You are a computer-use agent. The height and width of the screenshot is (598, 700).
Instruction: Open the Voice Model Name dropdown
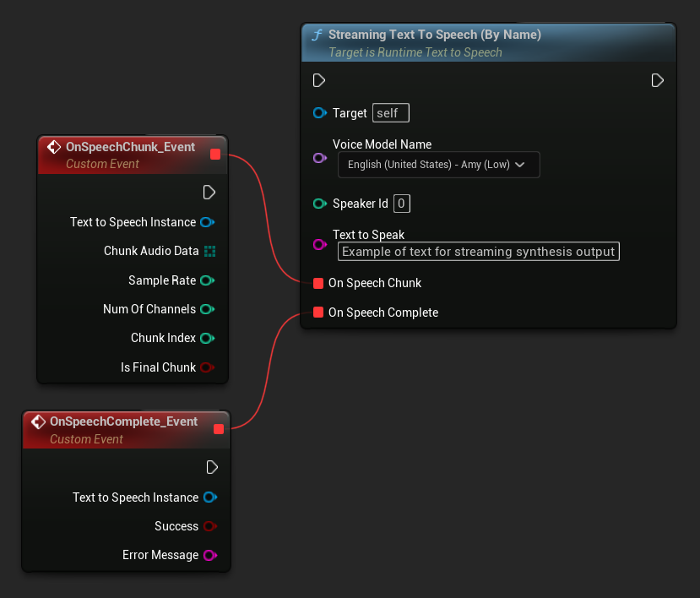pyautogui.click(x=439, y=165)
